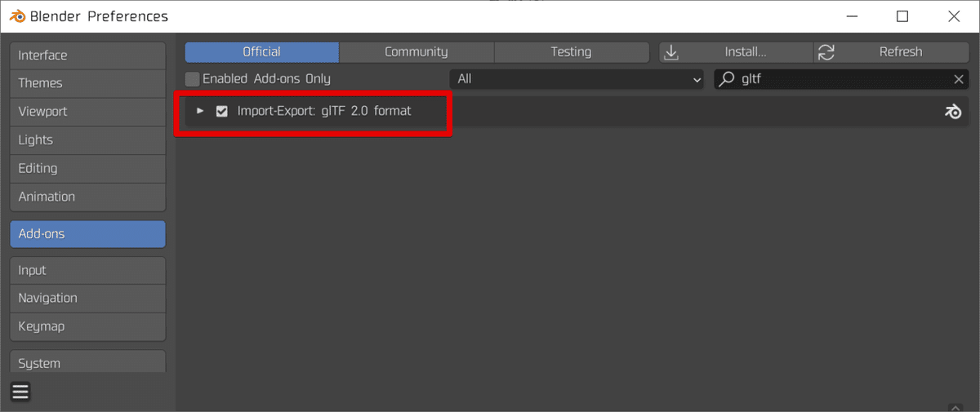Screen dimensions: 980x412
Task: Disable the glTF 2.0 format add-on checkbox
Action: pos(222,111)
